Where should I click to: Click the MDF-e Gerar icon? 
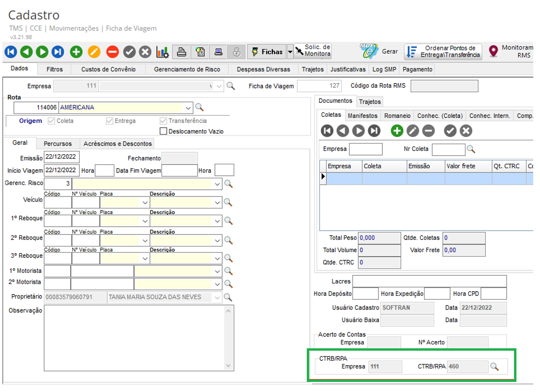tap(369, 51)
